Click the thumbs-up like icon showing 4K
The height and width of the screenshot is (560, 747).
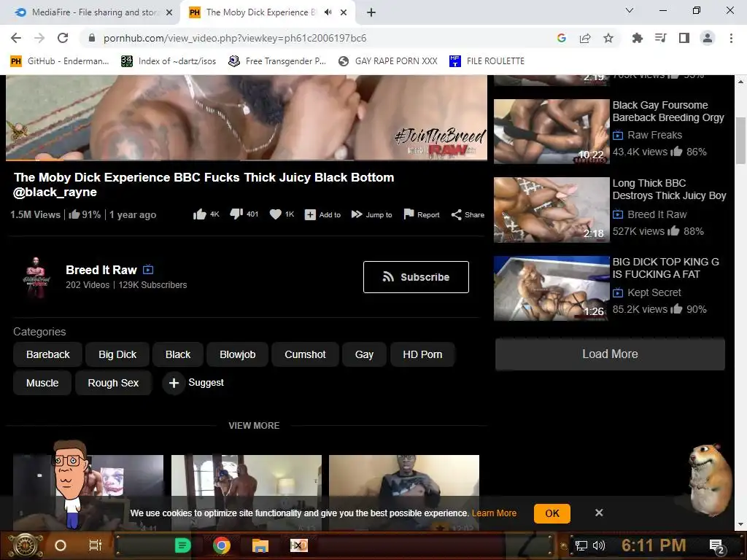(x=200, y=215)
